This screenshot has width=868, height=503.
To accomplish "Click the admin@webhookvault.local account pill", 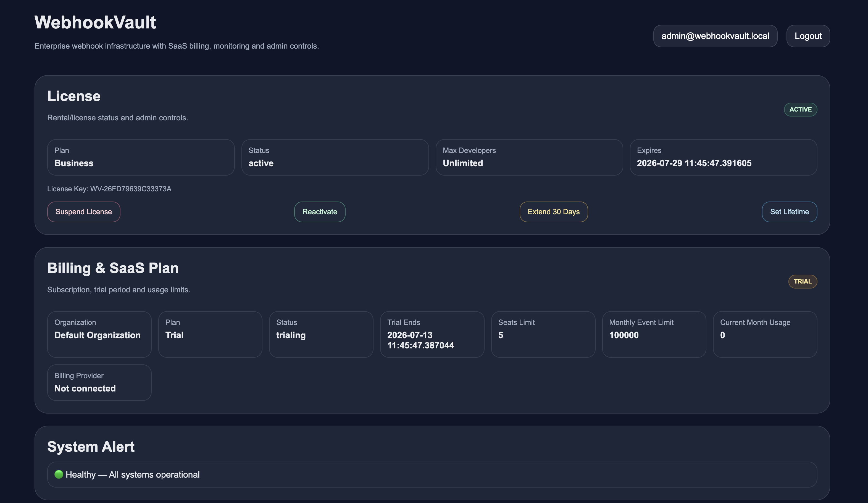I will coord(715,36).
